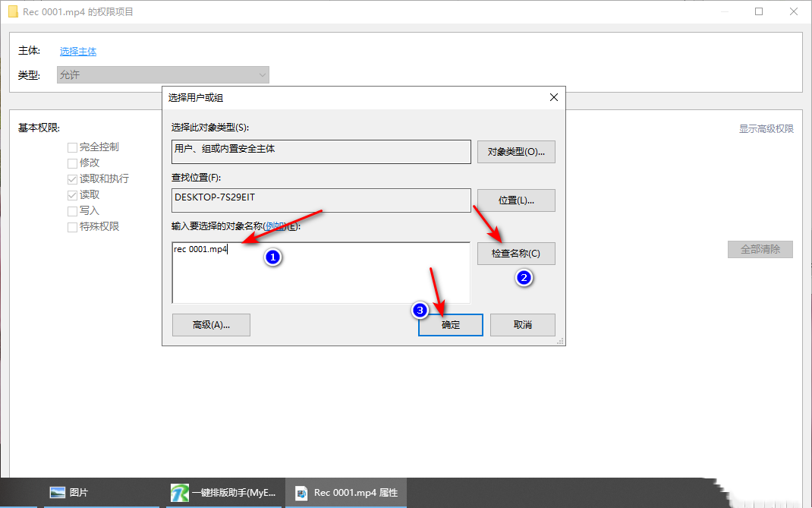Switch to 一键排版助手 in the taskbar
The height and width of the screenshot is (508, 812).
click(224, 493)
